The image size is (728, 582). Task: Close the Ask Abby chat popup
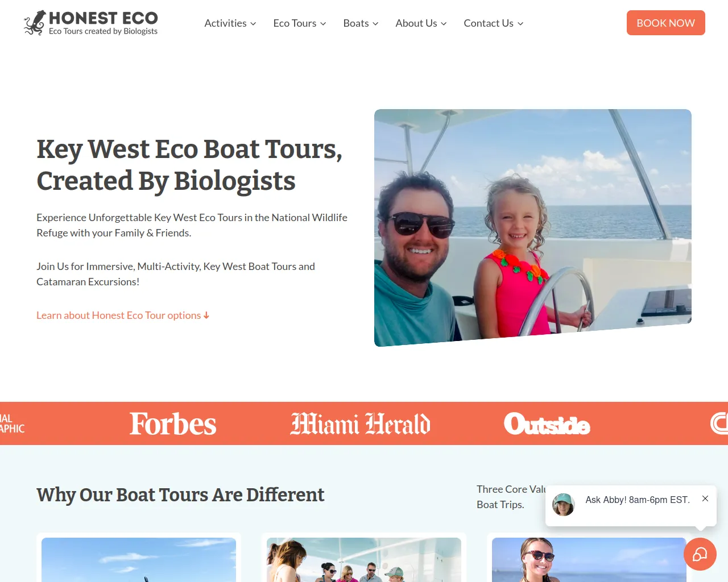tap(705, 498)
